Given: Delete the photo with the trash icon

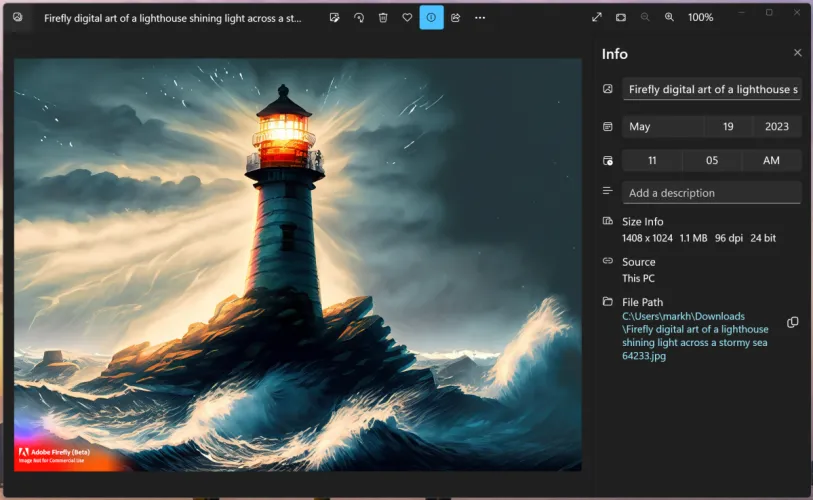Looking at the screenshot, I should (383, 18).
